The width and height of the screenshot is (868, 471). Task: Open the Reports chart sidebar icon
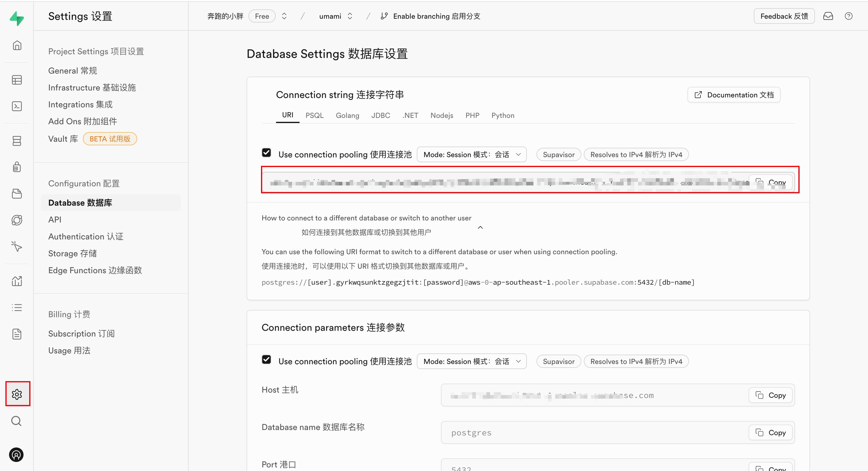(17, 281)
